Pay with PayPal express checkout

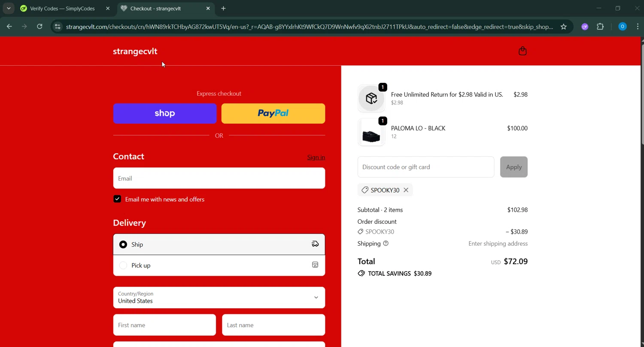click(x=273, y=113)
